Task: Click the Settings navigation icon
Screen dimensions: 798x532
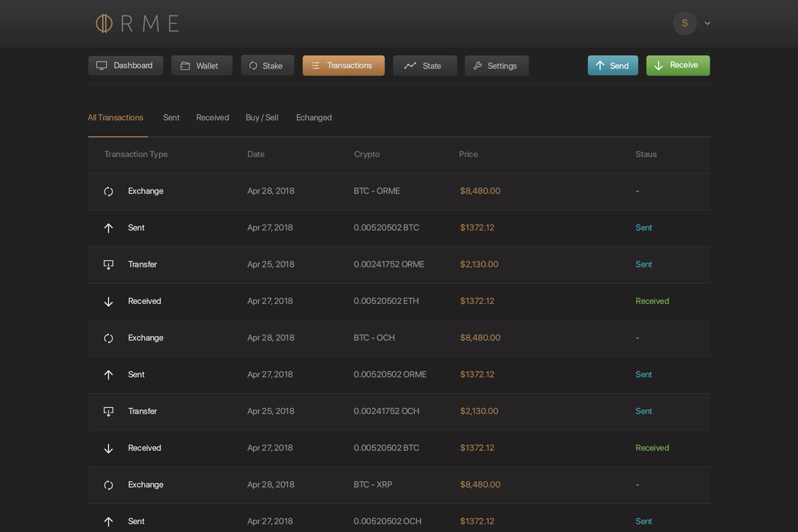Action: [x=478, y=65]
